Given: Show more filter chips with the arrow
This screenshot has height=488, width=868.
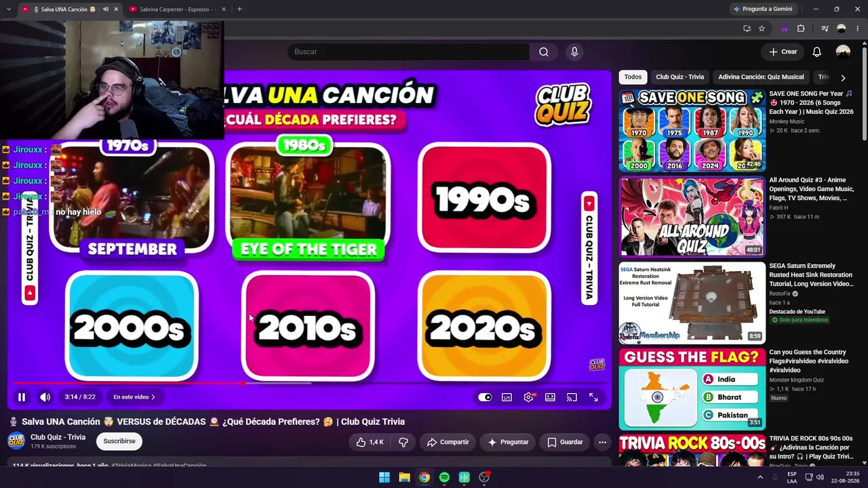Looking at the screenshot, I should 843,77.
